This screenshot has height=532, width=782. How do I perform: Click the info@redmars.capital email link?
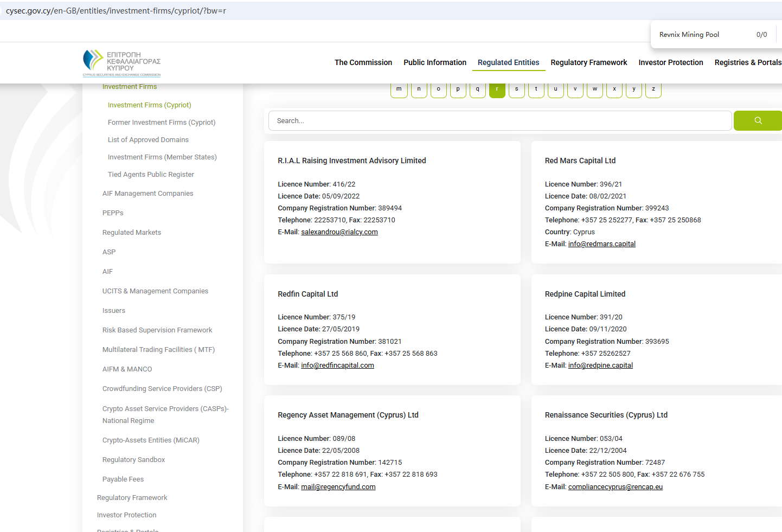tap(601, 244)
